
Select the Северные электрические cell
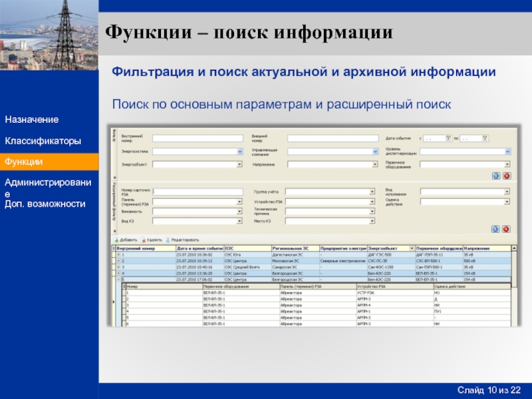(x=343, y=261)
